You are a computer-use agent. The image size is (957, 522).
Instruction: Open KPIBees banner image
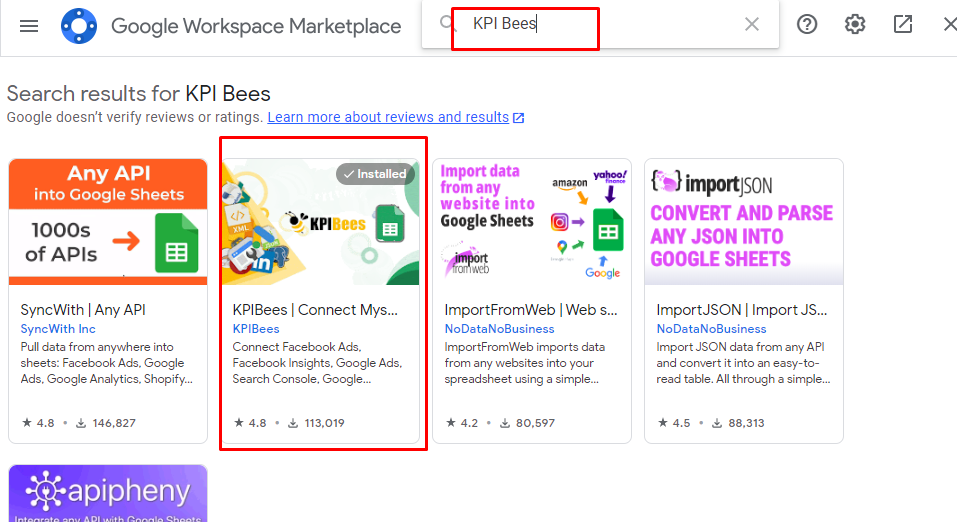pos(320,222)
